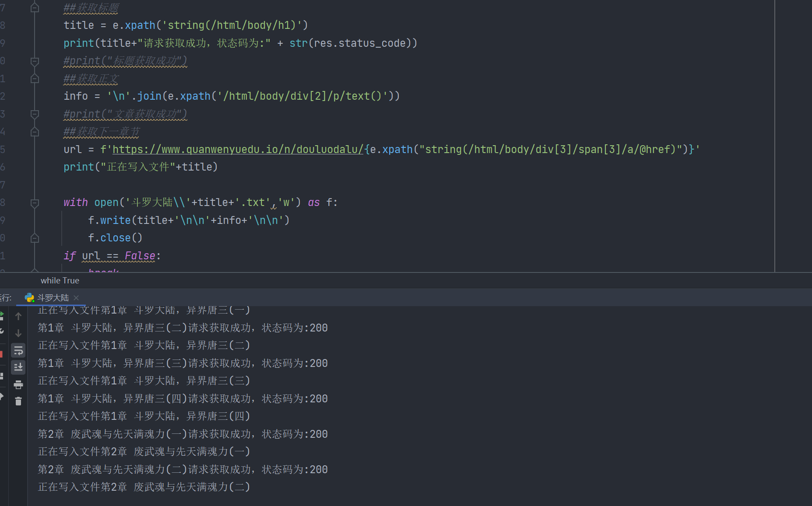Screen dimensions: 812x506
Task: Click console line '第2章 废武魂与先天满魂力(一)请求获取成功'
Action: pos(183,434)
